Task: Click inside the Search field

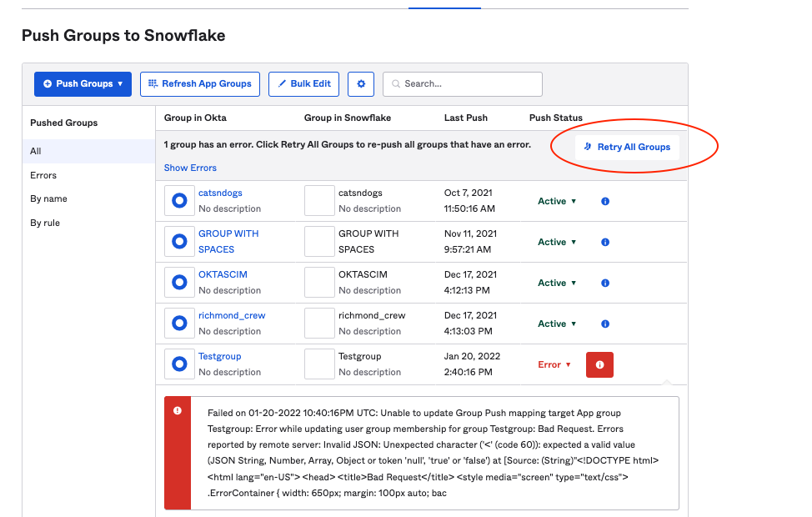Action: coord(463,83)
